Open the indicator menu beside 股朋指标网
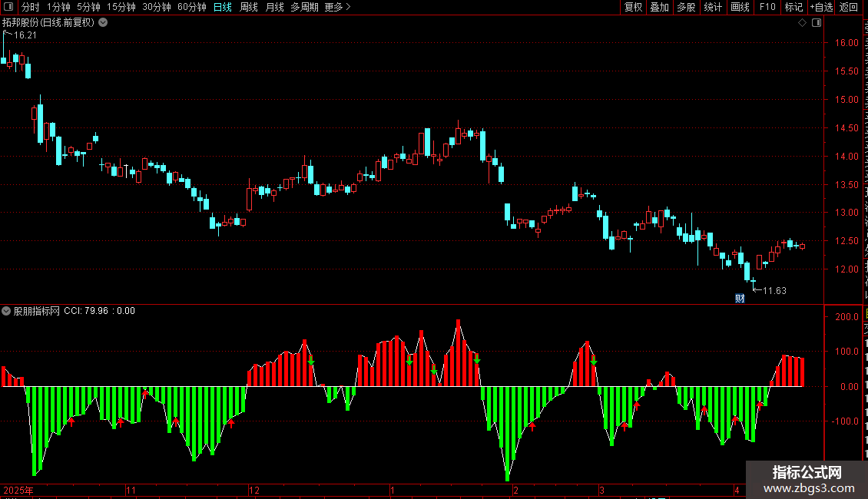868x499 pixels. (6, 311)
